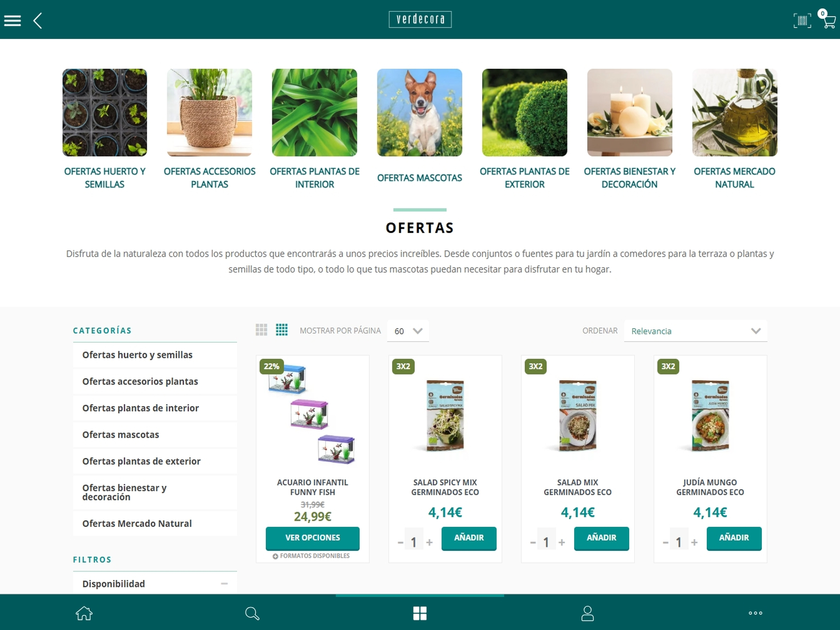Open JUDÍA MUNGO GERMINADOS ECO title
The width and height of the screenshot is (840, 630).
710,487
